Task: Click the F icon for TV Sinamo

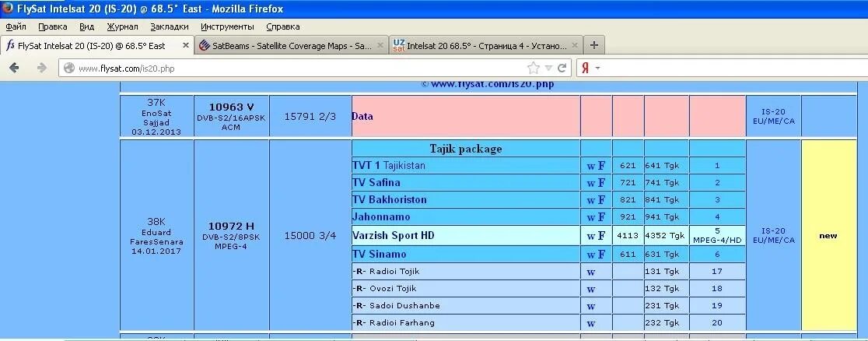Action: point(601,255)
